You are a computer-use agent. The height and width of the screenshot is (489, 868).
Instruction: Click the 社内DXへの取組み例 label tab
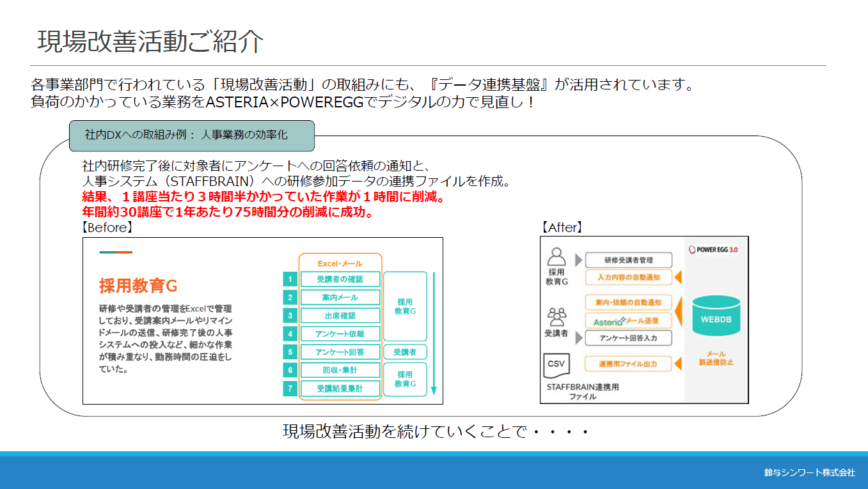pos(192,136)
